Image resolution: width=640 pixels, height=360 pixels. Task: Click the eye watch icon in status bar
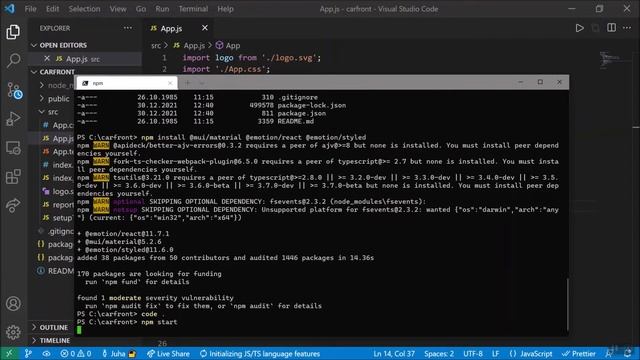click(x=47, y=353)
